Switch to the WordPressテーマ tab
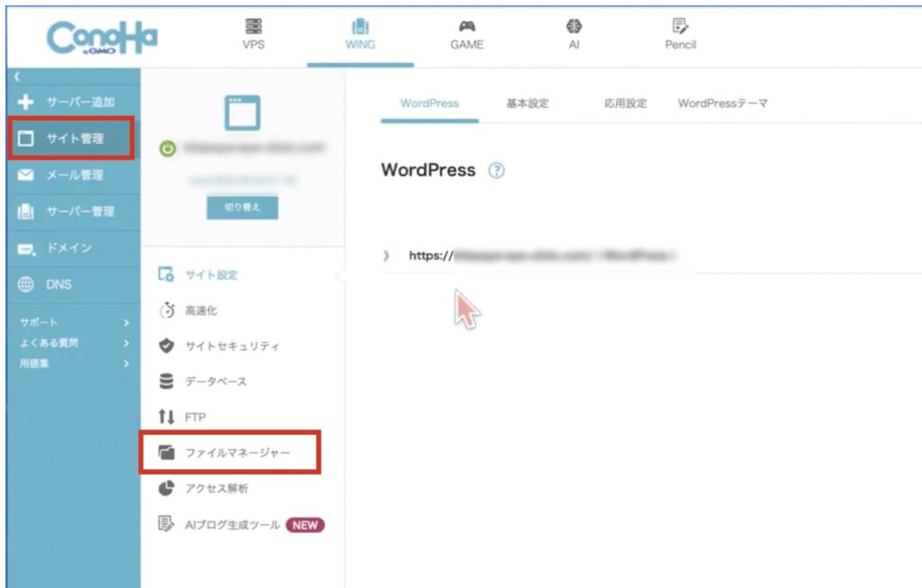This screenshot has width=922, height=588. click(x=722, y=104)
